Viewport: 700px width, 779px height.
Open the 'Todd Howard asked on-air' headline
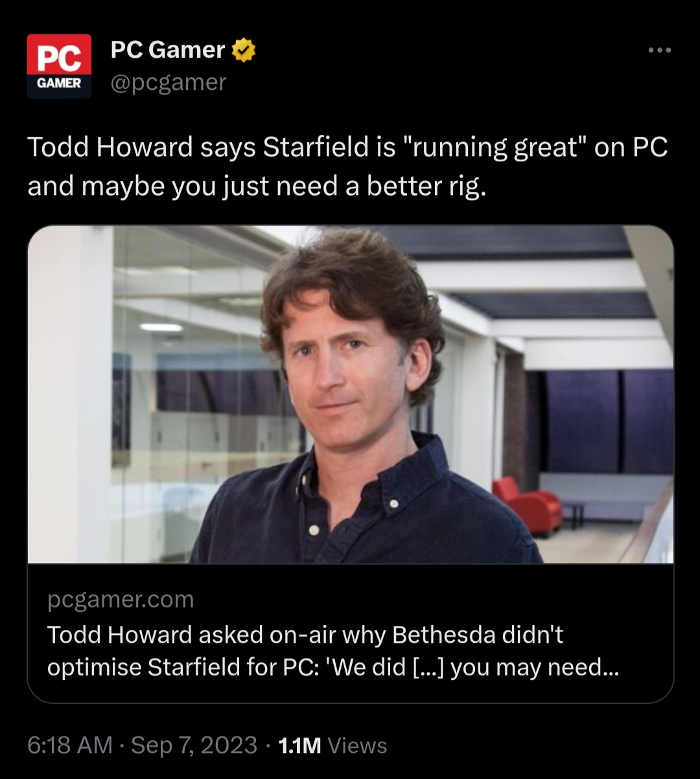point(305,635)
